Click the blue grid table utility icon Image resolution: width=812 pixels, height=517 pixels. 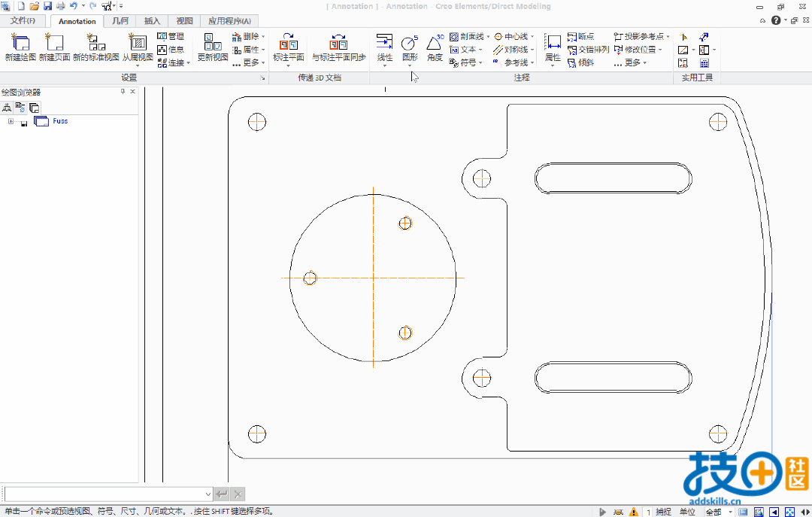704,62
